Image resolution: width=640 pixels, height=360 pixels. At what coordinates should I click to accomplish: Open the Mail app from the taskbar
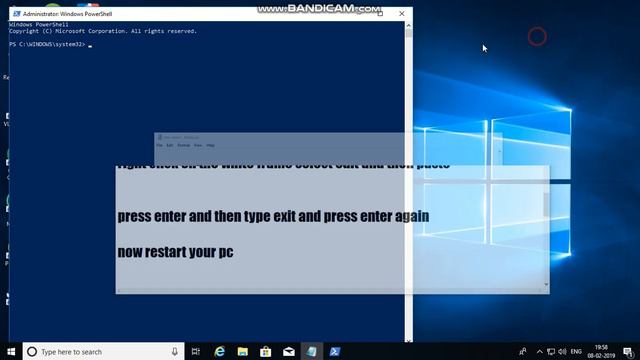click(x=289, y=351)
